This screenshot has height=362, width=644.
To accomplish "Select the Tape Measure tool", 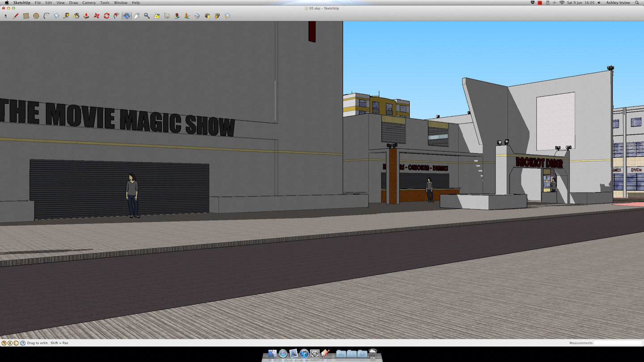I will [66, 16].
